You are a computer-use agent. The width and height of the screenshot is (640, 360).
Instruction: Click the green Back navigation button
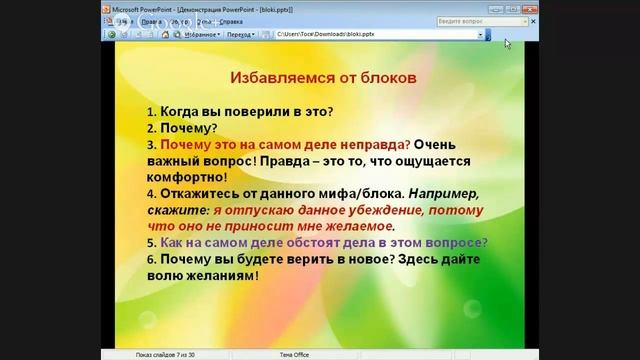pyautogui.click(x=111, y=35)
